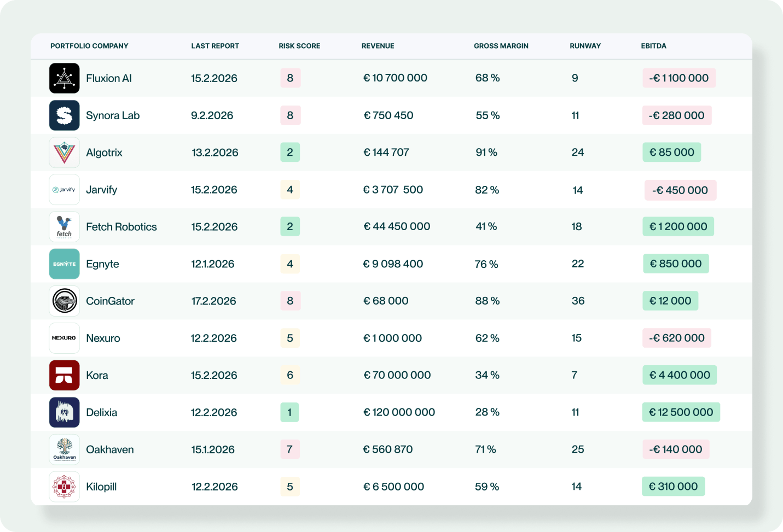Click the Synora Lab logo icon

pos(64,115)
